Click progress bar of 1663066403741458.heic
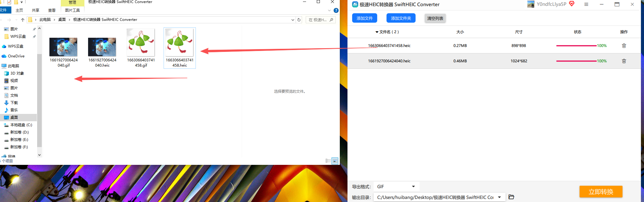The height and width of the screenshot is (202, 644). tap(576, 46)
